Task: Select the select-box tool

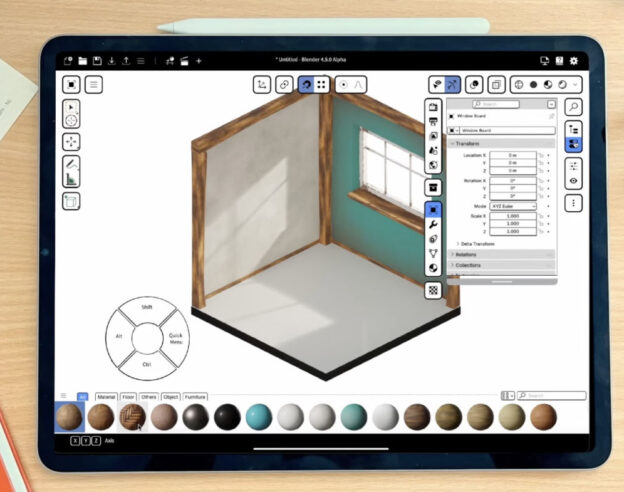Action: [71, 107]
